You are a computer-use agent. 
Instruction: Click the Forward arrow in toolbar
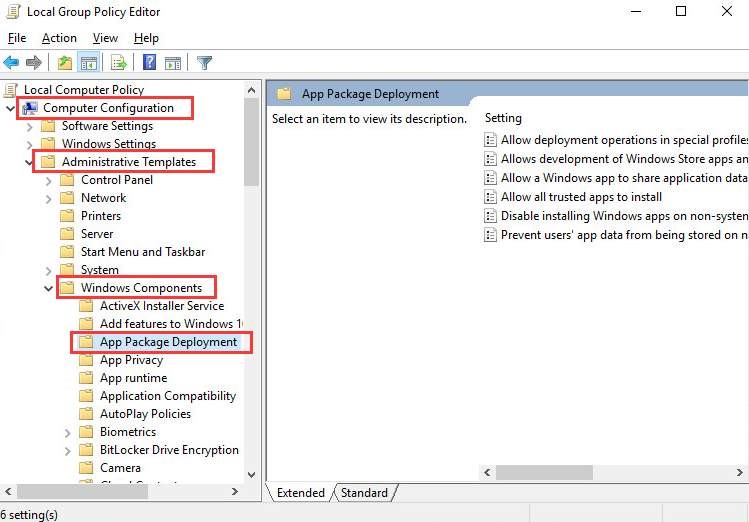pyautogui.click(x=34, y=63)
